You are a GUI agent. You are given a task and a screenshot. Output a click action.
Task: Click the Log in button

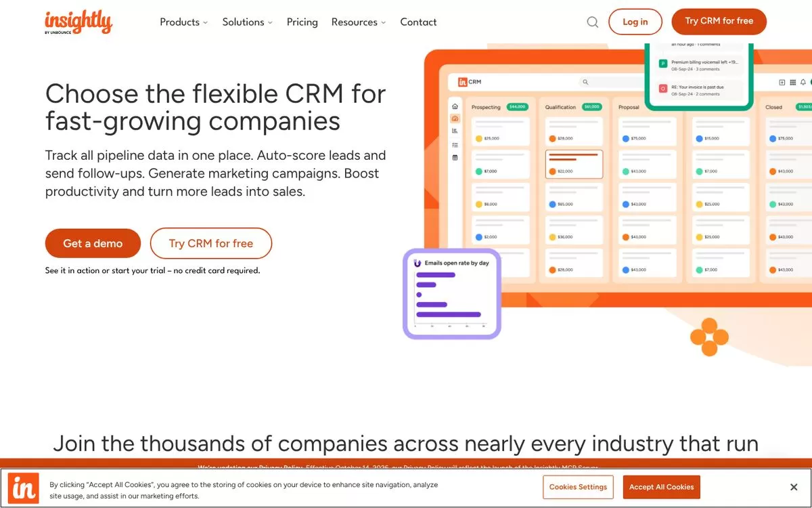point(635,22)
